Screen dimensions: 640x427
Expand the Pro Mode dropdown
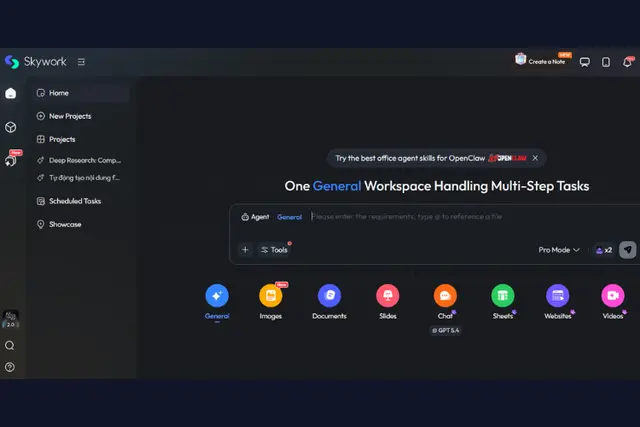pos(559,250)
